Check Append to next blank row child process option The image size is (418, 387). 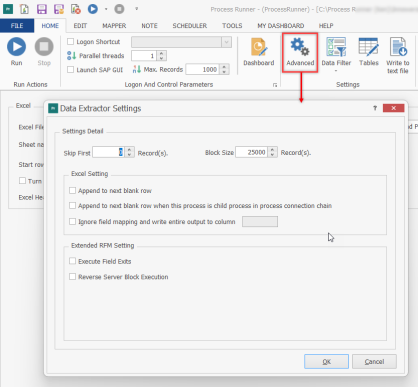tap(72, 205)
